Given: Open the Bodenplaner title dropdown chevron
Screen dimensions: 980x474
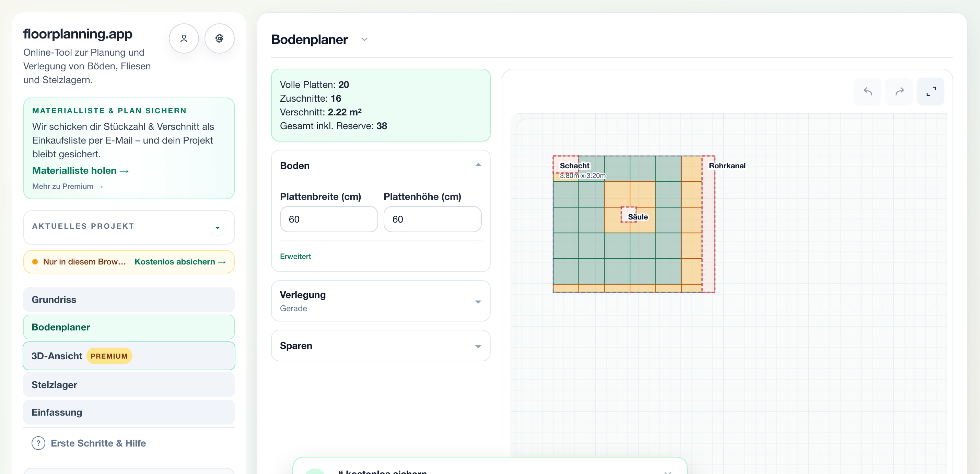Looking at the screenshot, I should click(364, 39).
